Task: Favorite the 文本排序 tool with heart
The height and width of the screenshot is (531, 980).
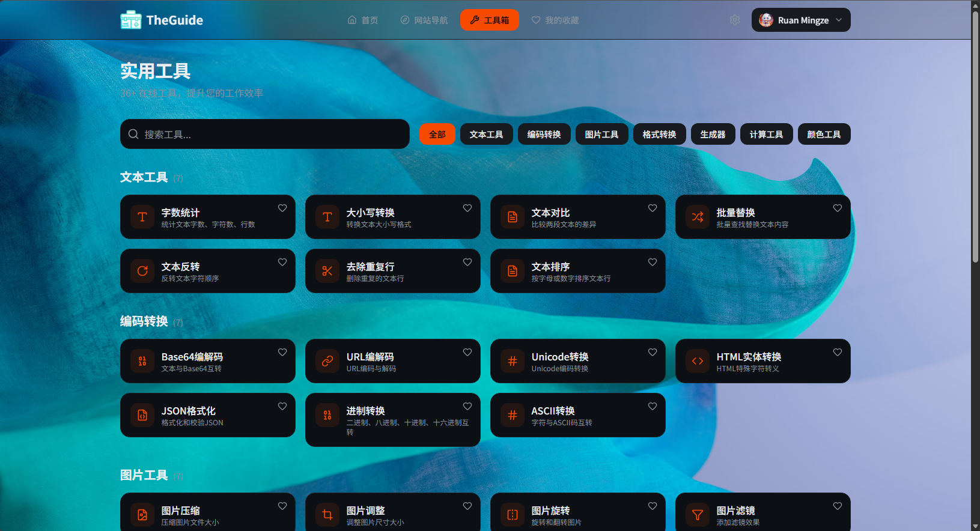Action: pyautogui.click(x=653, y=262)
